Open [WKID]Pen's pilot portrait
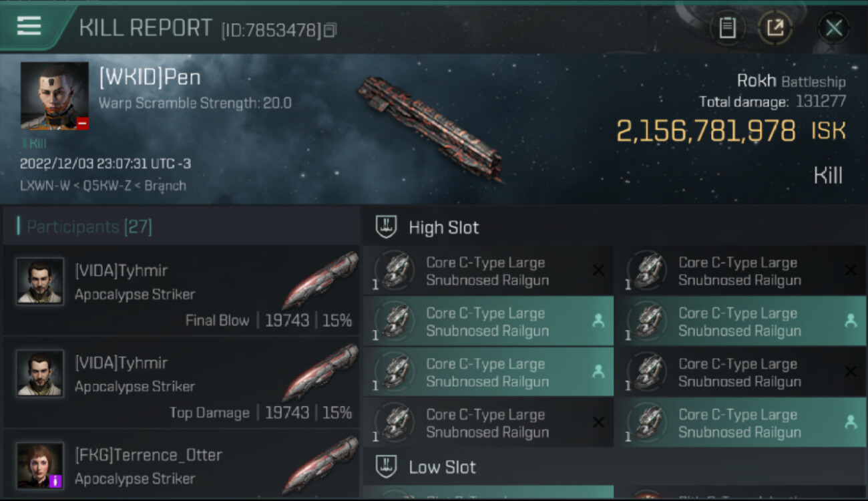The height and width of the screenshot is (501, 868). point(54,96)
